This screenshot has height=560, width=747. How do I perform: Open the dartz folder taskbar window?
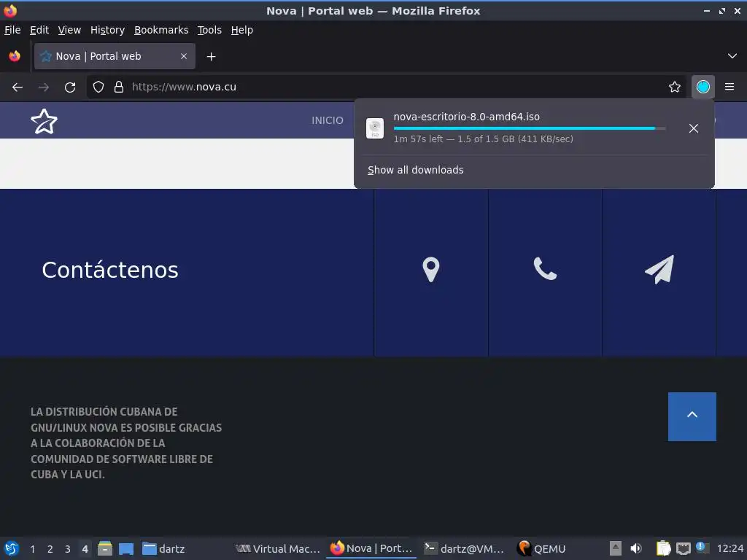tap(163, 548)
